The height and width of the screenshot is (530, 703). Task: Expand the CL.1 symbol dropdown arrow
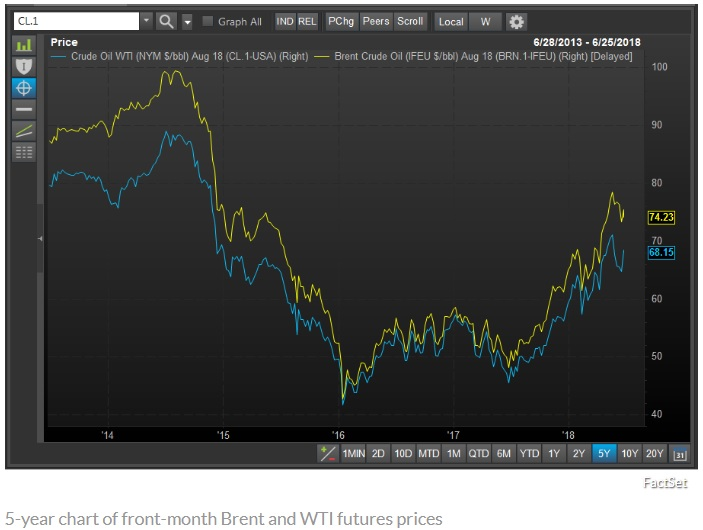[146, 21]
